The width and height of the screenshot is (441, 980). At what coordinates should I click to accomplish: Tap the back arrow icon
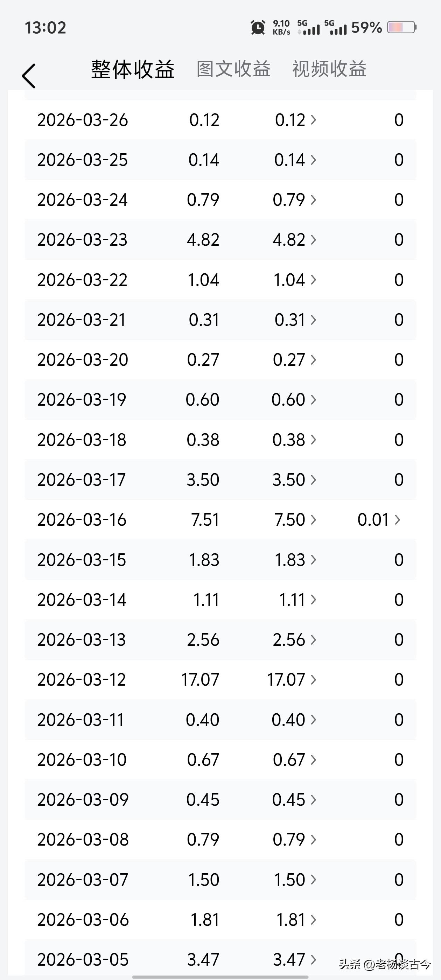[29, 76]
